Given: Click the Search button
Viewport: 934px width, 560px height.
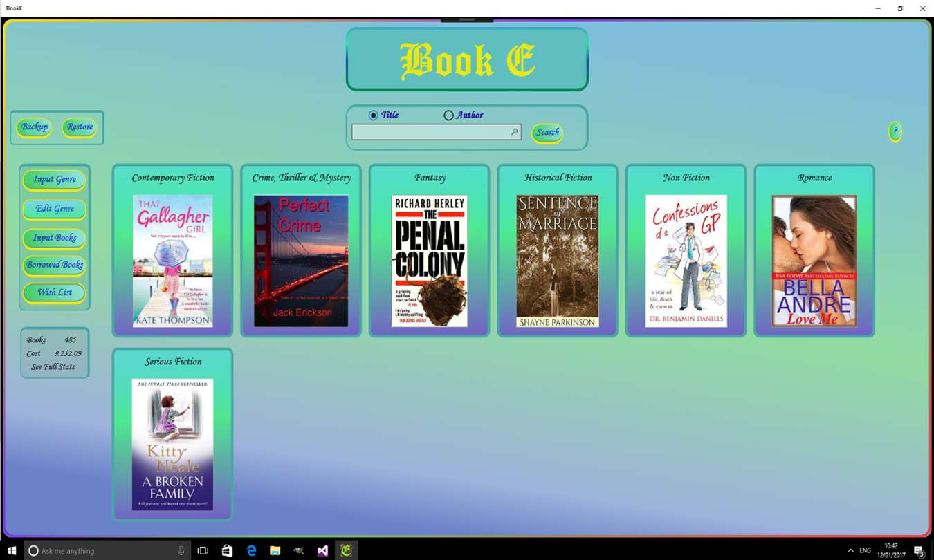Looking at the screenshot, I should coord(548,133).
